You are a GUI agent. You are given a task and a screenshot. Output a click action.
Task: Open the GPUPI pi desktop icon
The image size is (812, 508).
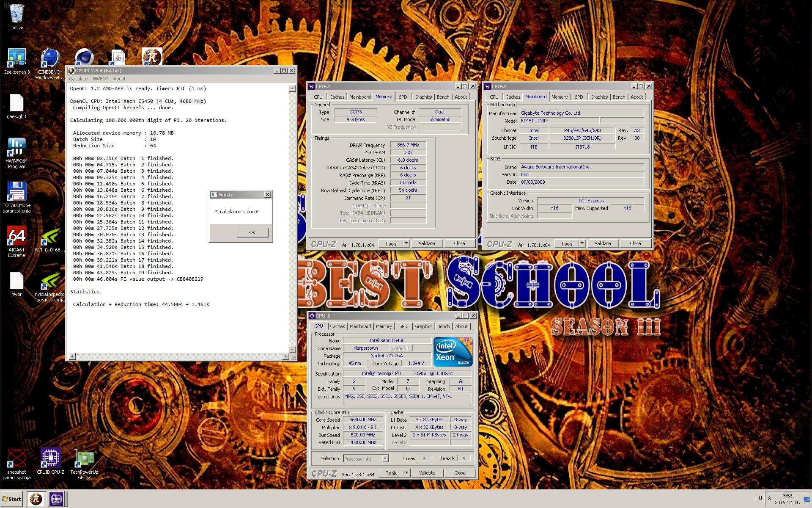point(152,56)
